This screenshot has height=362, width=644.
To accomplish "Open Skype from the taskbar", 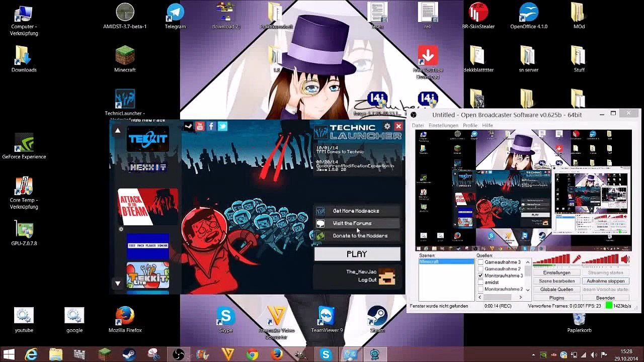I will coord(326,354).
